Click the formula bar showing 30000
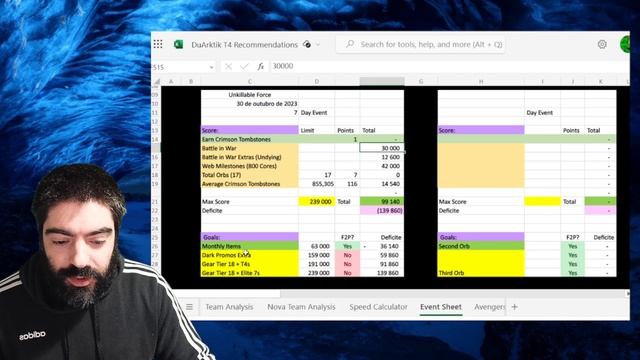The image size is (640, 360). pyautogui.click(x=449, y=66)
